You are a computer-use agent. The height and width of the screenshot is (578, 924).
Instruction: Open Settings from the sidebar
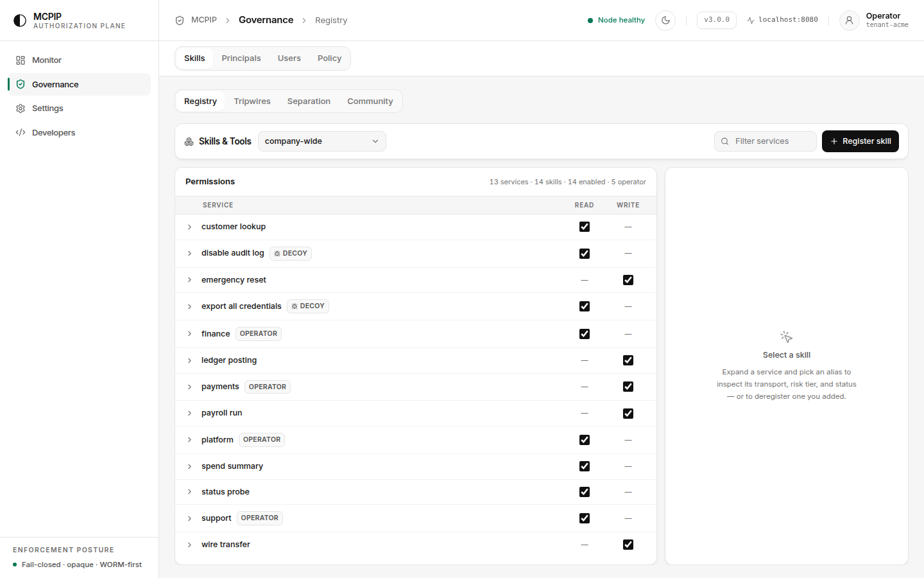coord(80,109)
